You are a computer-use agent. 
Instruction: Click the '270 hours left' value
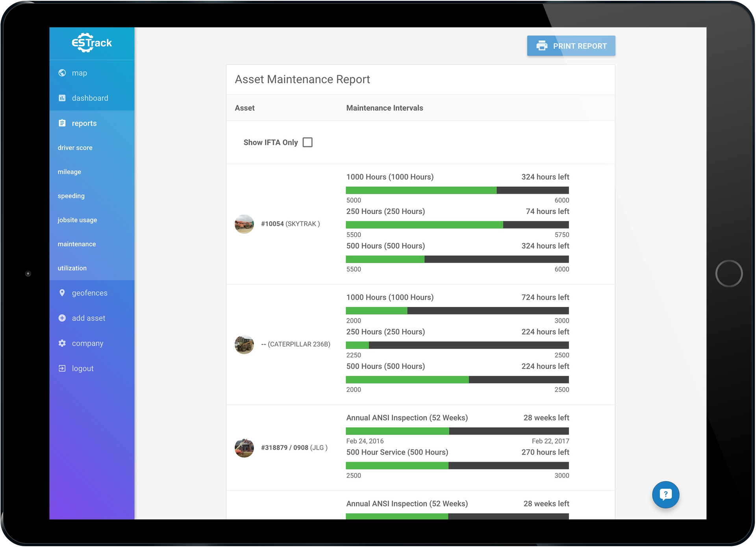(545, 452)
